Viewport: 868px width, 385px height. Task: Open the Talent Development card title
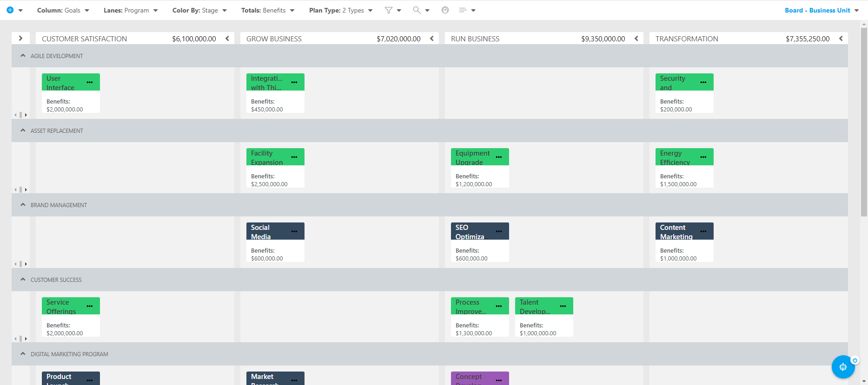[535, 307]
